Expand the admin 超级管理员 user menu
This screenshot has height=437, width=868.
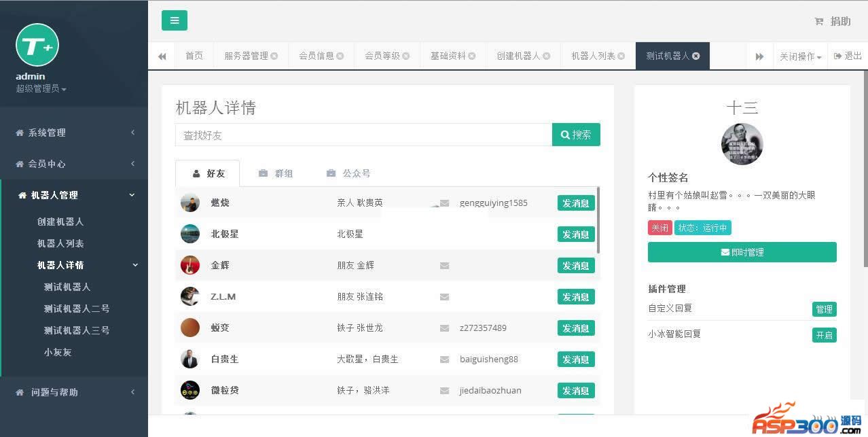[41, 89]
